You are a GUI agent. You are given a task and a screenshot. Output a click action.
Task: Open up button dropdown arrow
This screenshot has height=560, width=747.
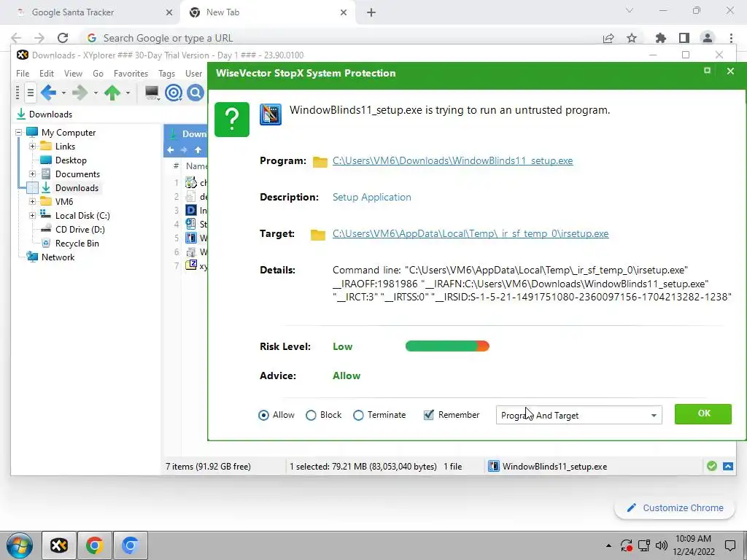(128, 93)
